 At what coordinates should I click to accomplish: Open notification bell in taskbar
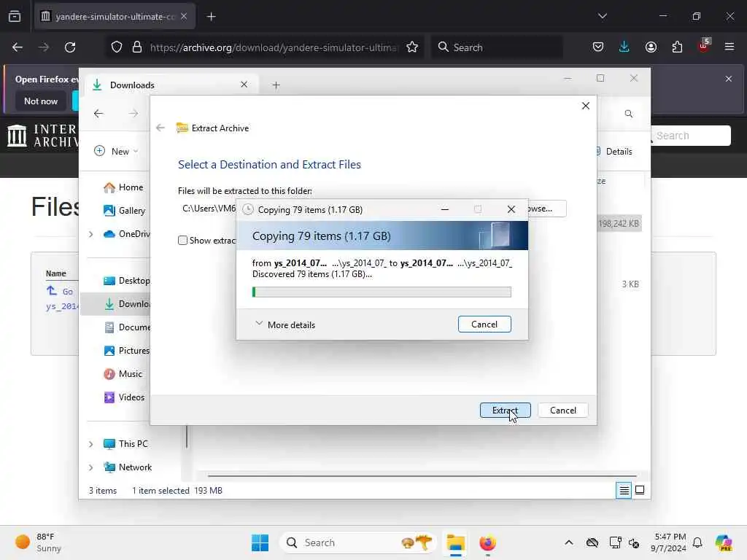697,542
